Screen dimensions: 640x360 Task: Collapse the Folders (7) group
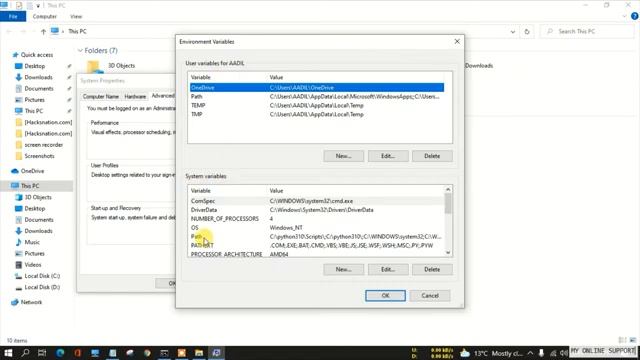(80, 51)
